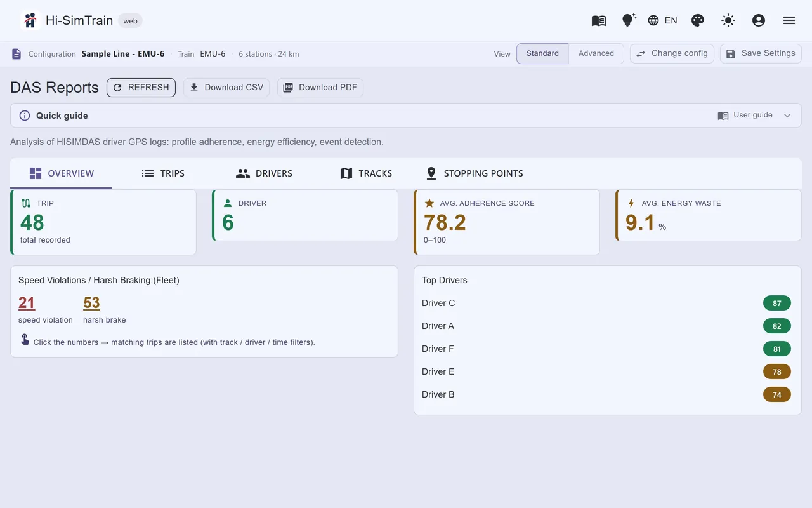Click the 'Sample Line - EMU-6' configuration name
812x508 pixels.
[x=123, y=54]
